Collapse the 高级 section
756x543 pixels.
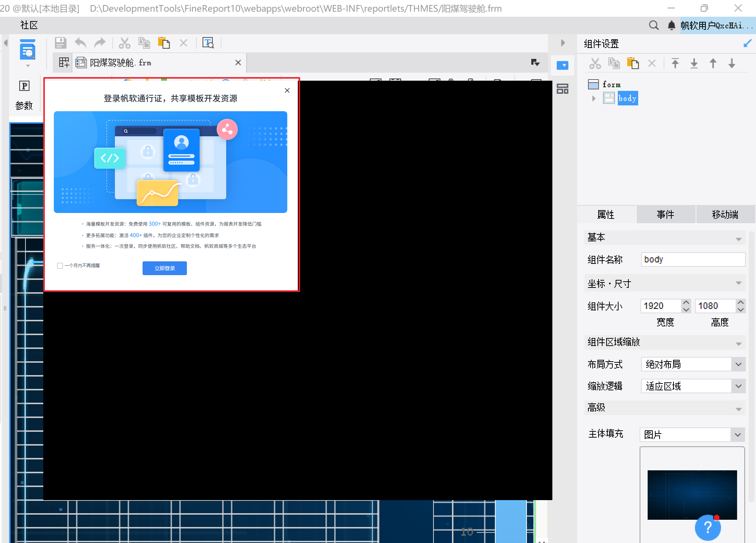tap(739, 409)
